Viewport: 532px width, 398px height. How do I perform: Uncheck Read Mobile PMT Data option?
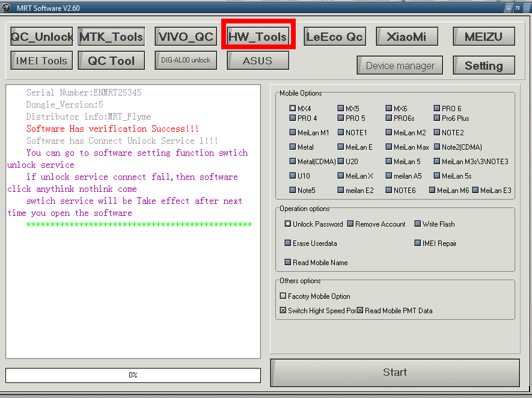(x=360, y=310)
